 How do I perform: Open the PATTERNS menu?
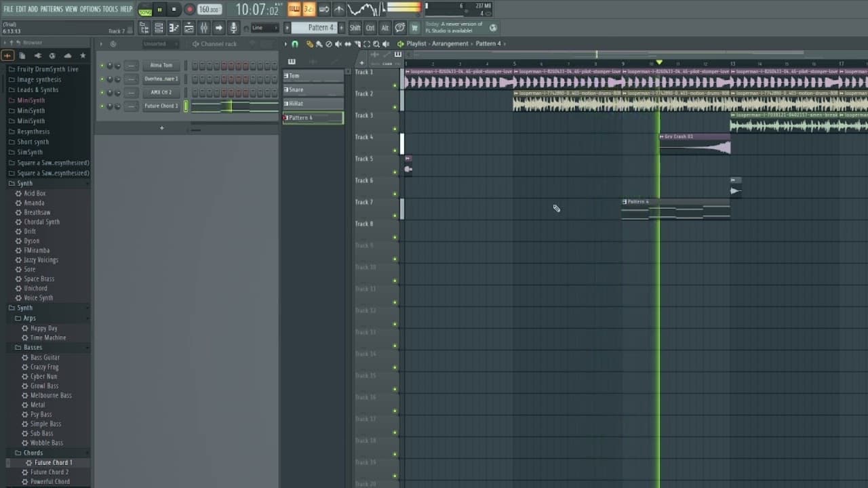point(52,9)
